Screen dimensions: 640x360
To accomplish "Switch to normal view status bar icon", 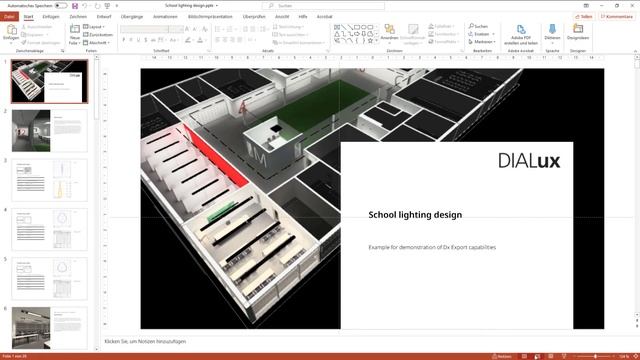I will tap(524, 356).
